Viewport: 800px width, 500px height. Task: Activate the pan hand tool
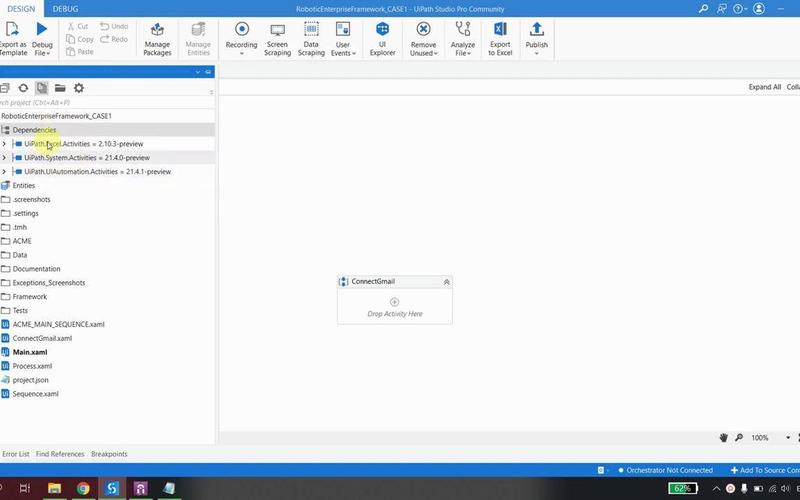[724, 438]
